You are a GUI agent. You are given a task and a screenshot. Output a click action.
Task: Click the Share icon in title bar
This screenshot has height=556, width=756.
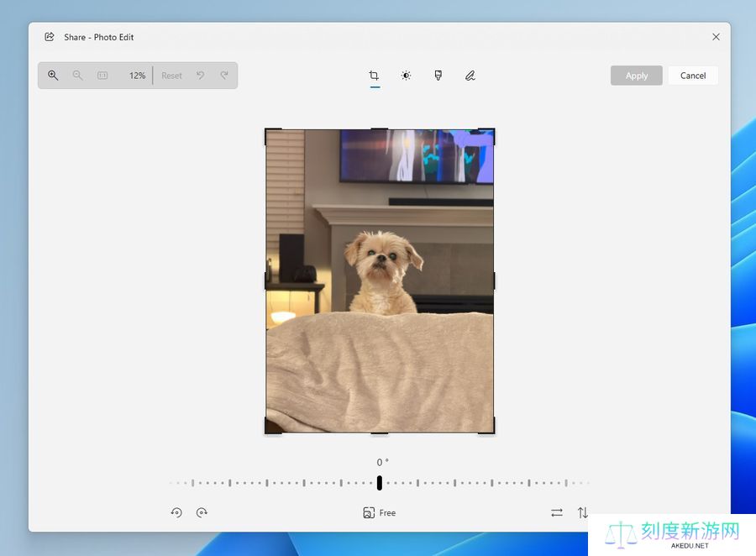coord(50,37)
